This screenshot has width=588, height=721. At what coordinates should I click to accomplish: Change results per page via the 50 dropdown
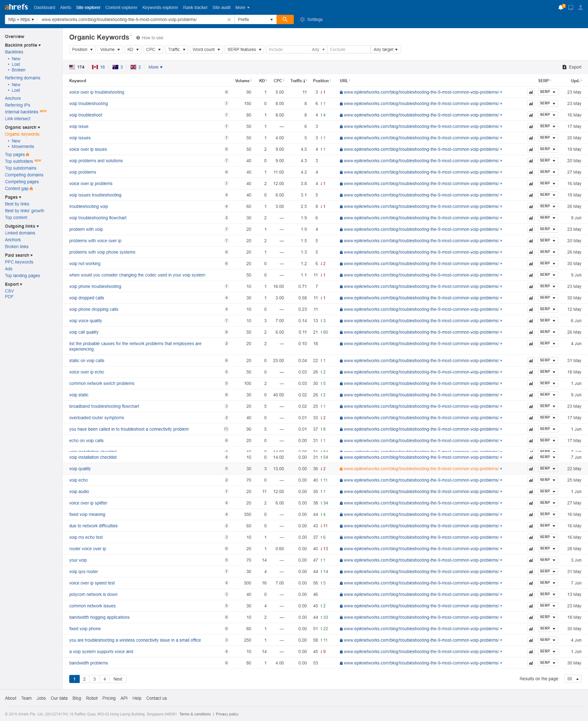tap(572, 679)
